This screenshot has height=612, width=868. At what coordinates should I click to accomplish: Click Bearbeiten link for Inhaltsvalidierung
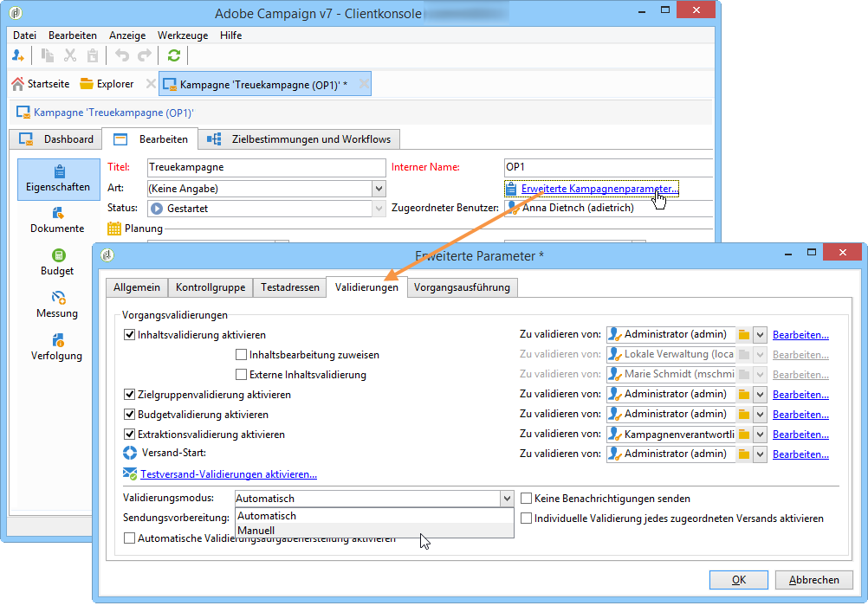click(x=800, y=335)
